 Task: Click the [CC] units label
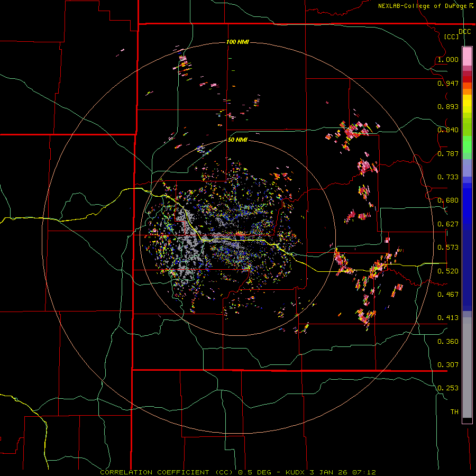click(x=452, y=36)
